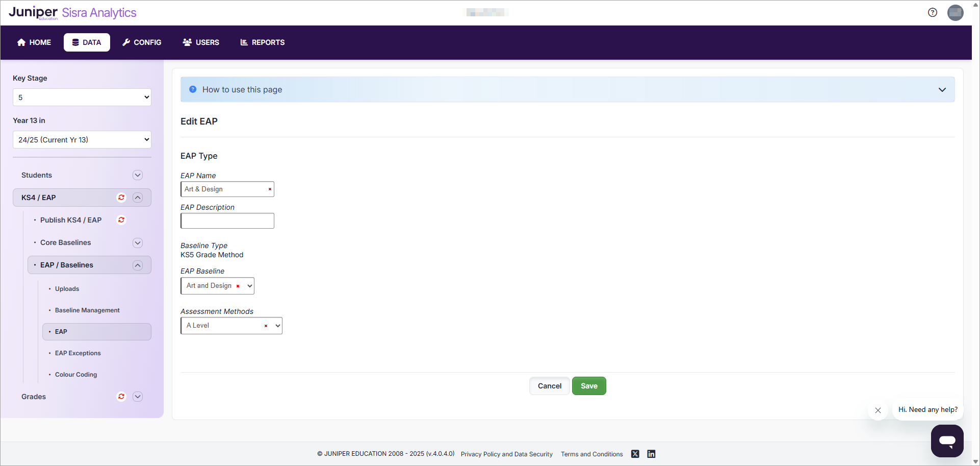Click the KS4 / EAP refresh icon

[121, 198]
